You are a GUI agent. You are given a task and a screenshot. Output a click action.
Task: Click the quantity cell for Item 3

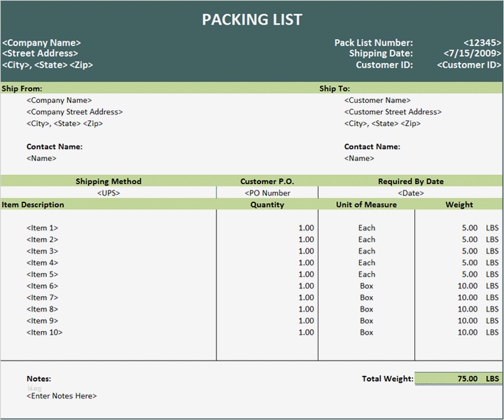click(306, 251)
